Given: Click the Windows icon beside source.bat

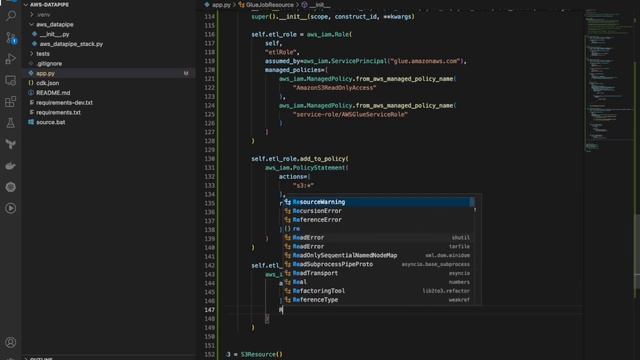Looking at the screenshot, I should click(31, 122).
